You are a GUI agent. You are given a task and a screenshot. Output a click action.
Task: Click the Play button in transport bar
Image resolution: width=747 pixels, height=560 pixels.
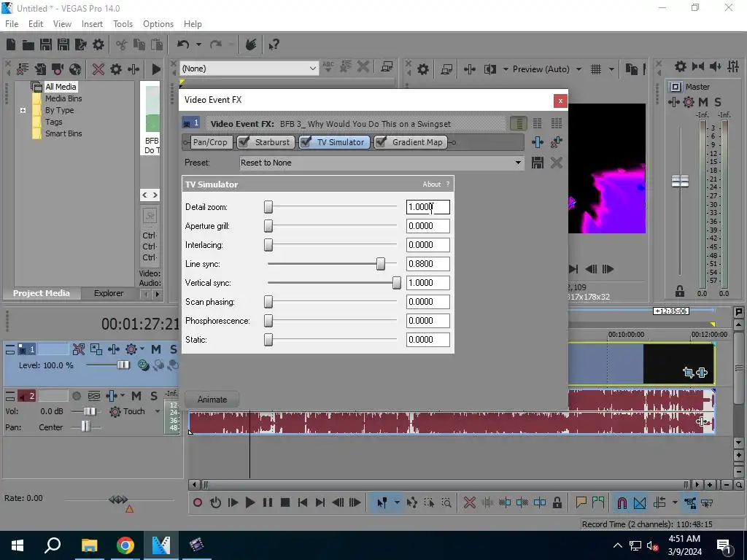pyautogui.click(x=250, y=502)
